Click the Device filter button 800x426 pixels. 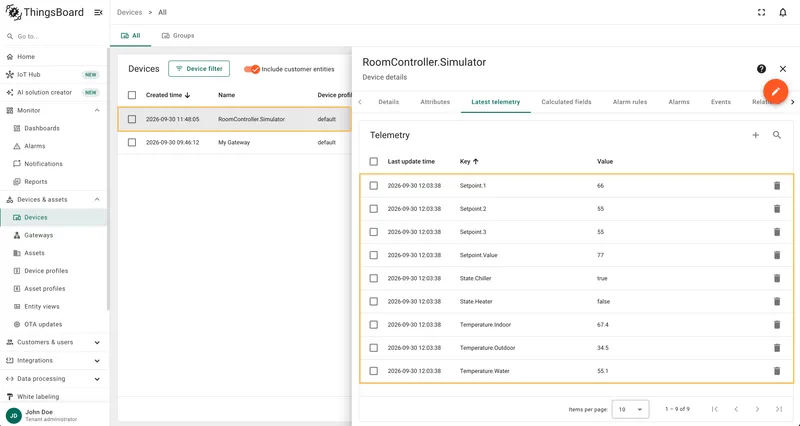[x=199, y=69]
